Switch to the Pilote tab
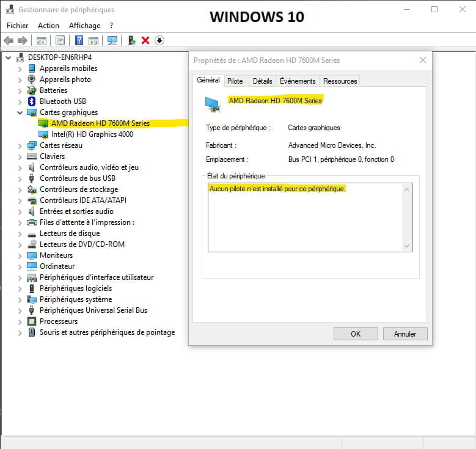Viewport: 476px width, 449px height. 235,81
